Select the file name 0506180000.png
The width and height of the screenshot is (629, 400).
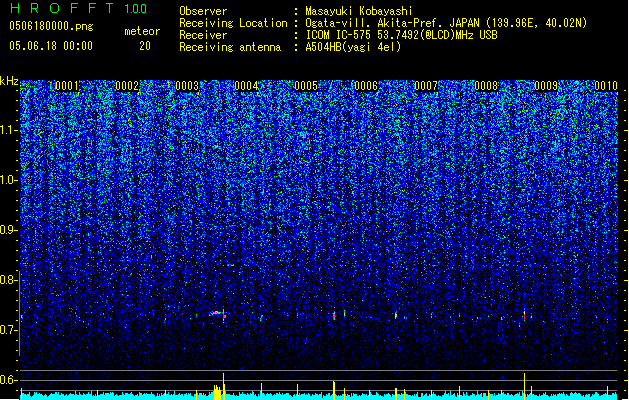tap(51, 27)
